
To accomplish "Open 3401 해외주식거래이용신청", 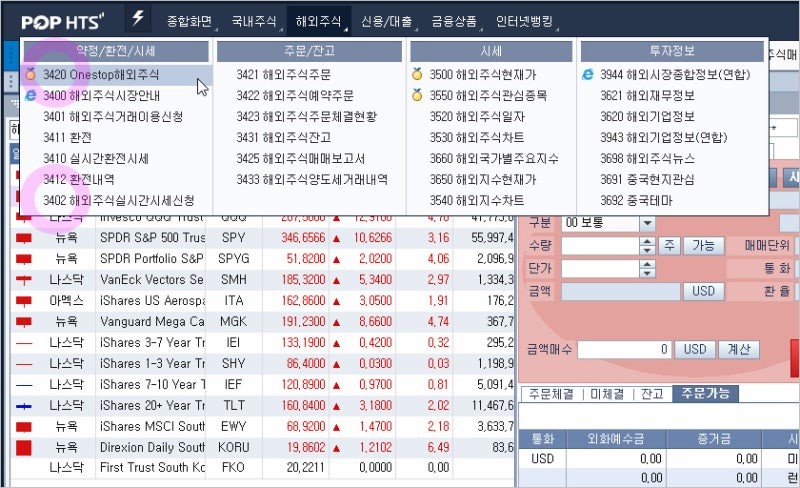I will 113,116.
